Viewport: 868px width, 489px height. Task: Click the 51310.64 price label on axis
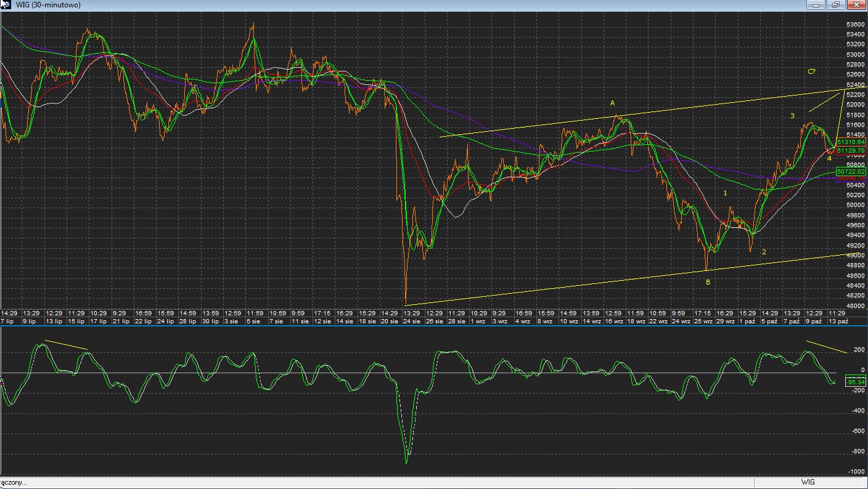pos(851,142)
